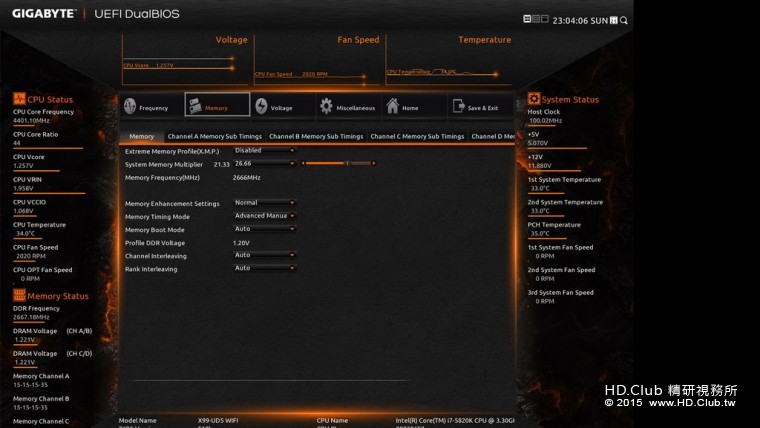Click memory multiplier slider right arrow
760x428 pixels.
[374, 163]
